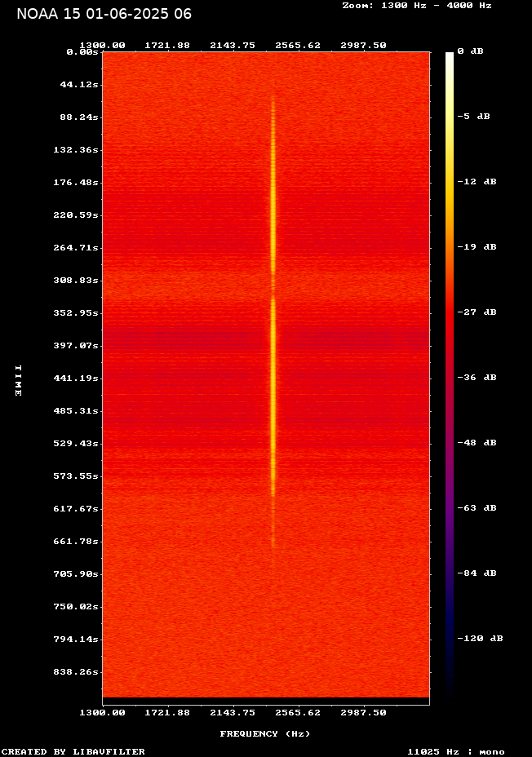532x757 pixels.
Task: Click the '661.78s' time axis label
Action: pos(76,541)
